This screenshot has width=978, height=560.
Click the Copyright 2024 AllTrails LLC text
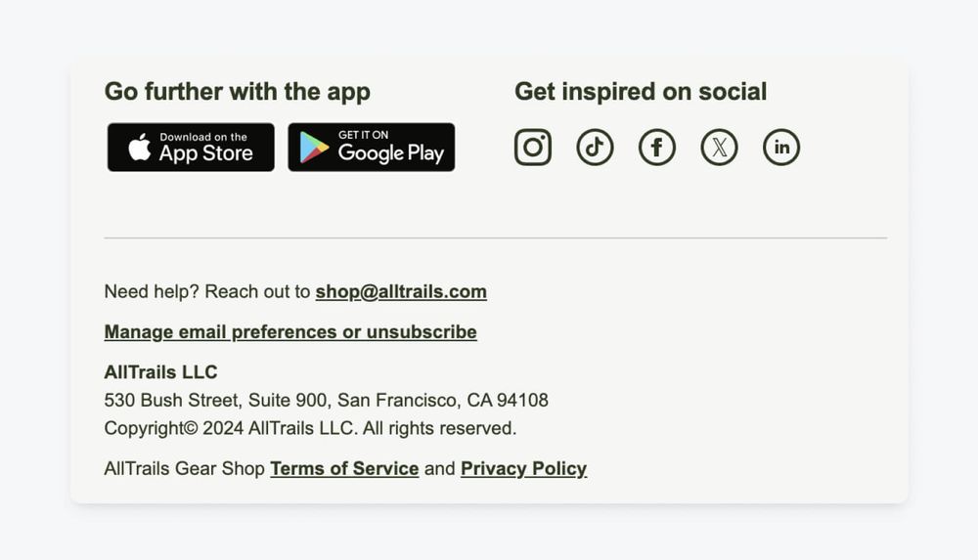[310, 428]
